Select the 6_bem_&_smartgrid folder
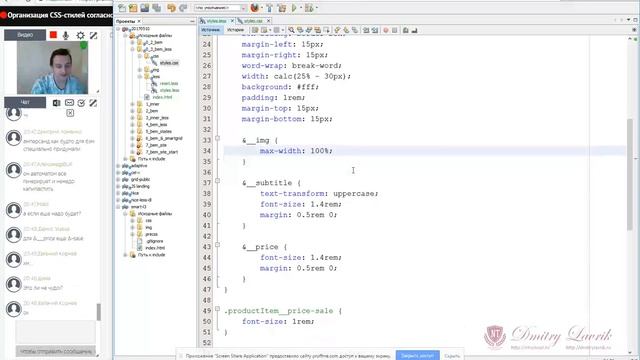The image size is (640, 360). point(164,138)
